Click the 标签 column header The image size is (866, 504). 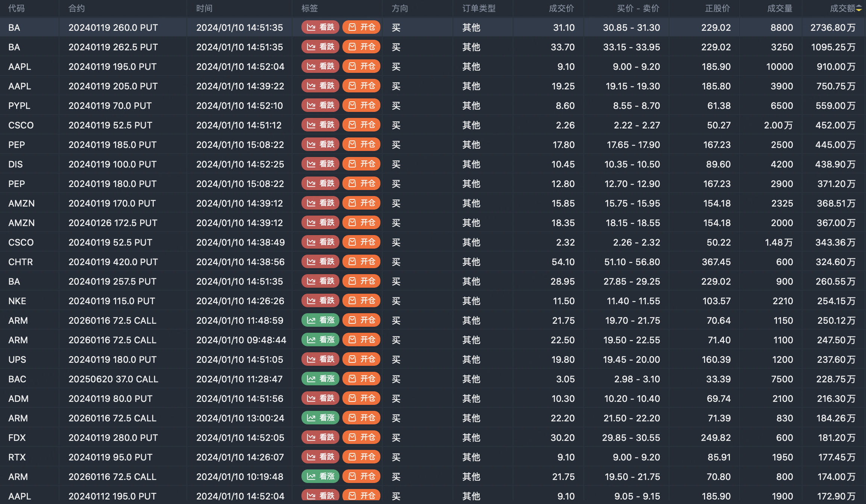[309, 8]
